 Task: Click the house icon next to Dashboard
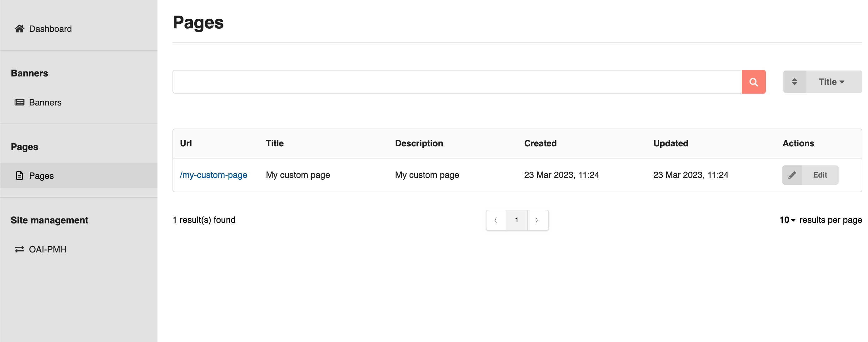pyautogui.click(x=19, y=29)
